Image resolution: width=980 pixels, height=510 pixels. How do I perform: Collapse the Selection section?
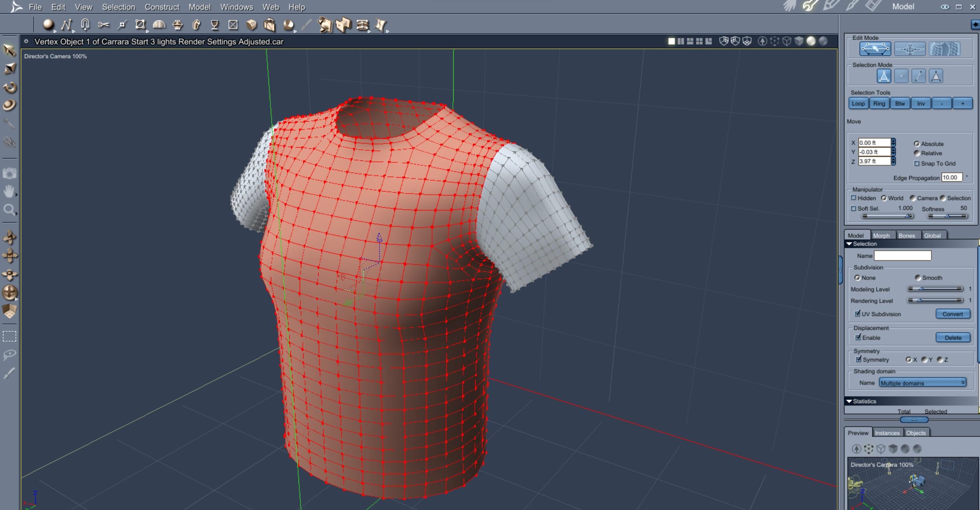849,244
